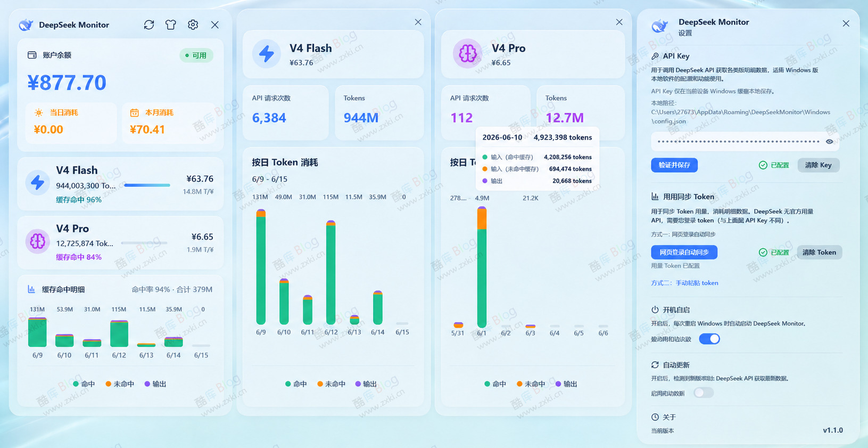Click purple 输出 legend in V4 Pro panel

tap(566, 384)
